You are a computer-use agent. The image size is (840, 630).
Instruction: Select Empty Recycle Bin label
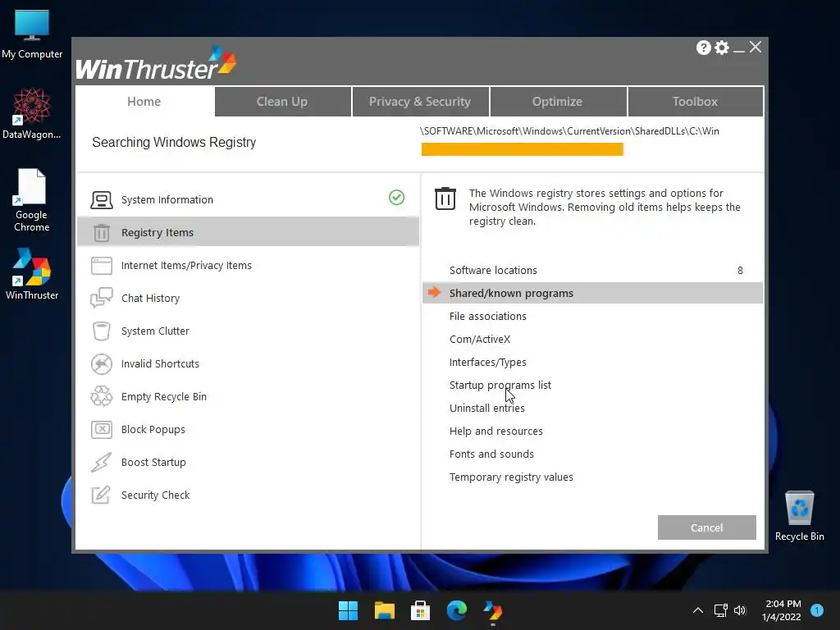coord(164,396)
